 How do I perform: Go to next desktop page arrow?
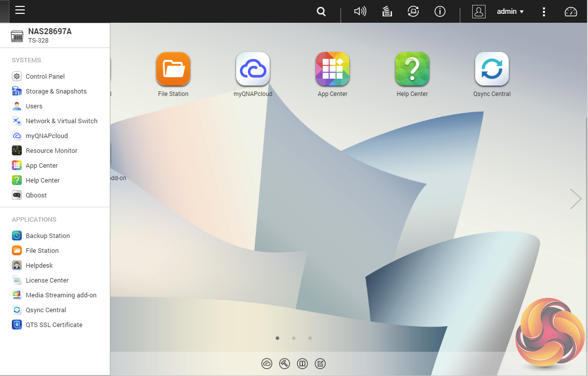pos(576,199)
